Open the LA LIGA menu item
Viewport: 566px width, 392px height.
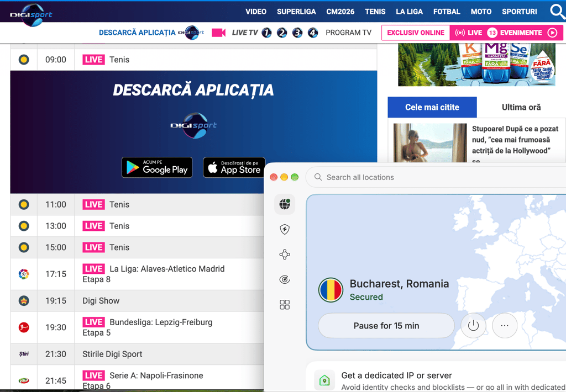point(409,12)
